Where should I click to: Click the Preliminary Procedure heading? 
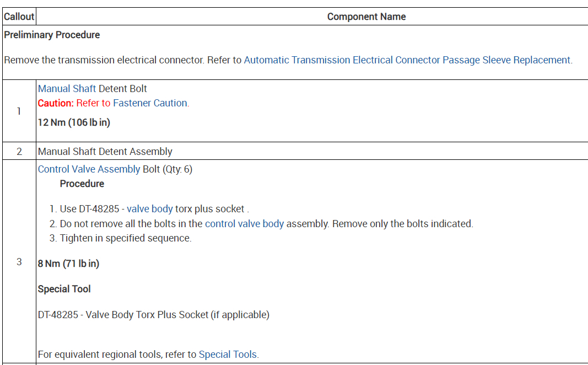[52, 35]
